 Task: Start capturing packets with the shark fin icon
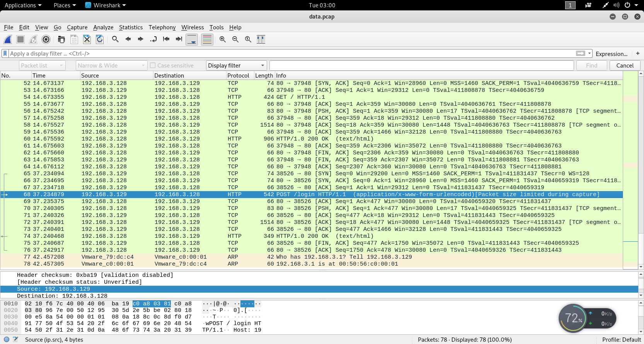coord(8,39)
